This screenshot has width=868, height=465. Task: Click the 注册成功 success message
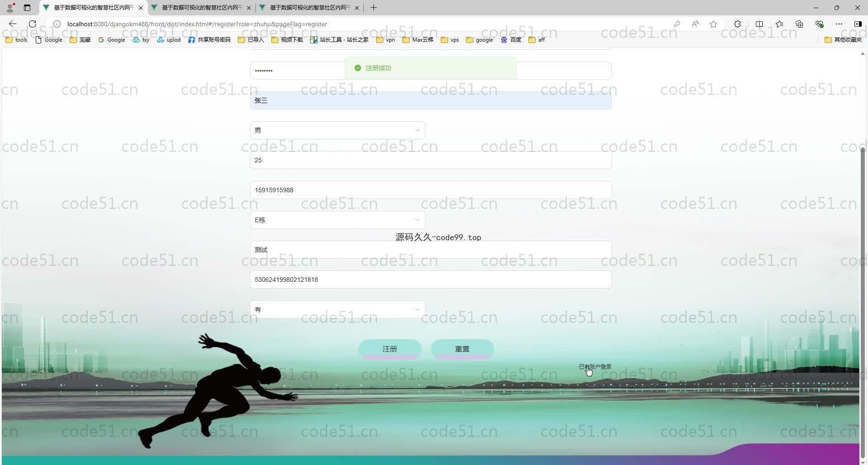click(x=430, y=68)
